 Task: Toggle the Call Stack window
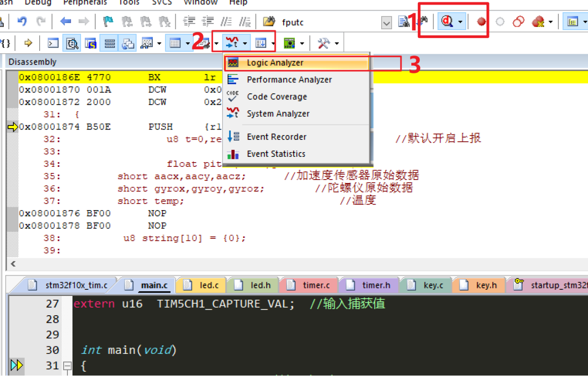click(x=128, y=43)
